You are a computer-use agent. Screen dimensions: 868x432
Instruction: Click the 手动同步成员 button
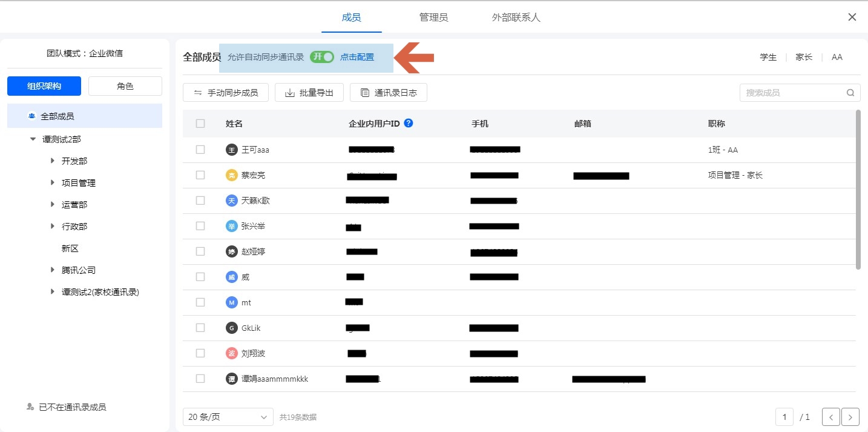pos(226,93)
